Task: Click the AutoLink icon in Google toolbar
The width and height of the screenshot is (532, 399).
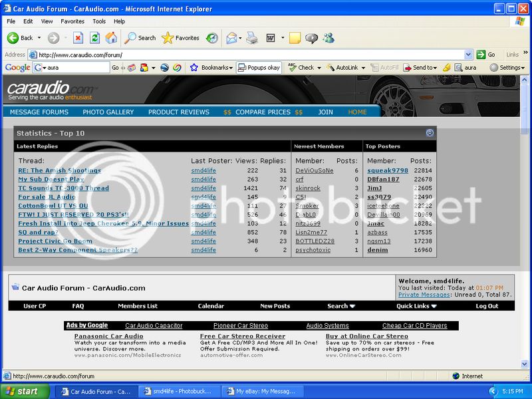Action: coord(330,68)
